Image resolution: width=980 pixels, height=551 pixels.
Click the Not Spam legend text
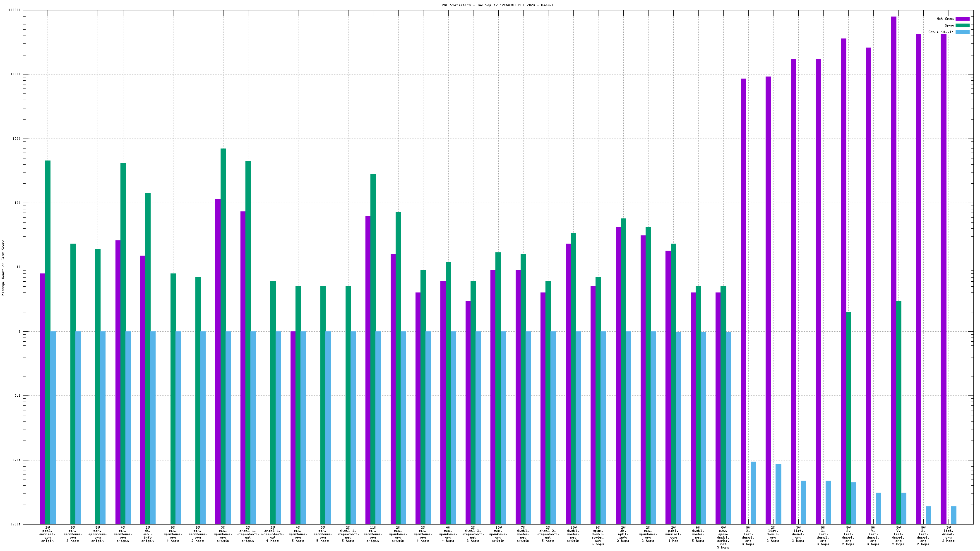point(945,19)
